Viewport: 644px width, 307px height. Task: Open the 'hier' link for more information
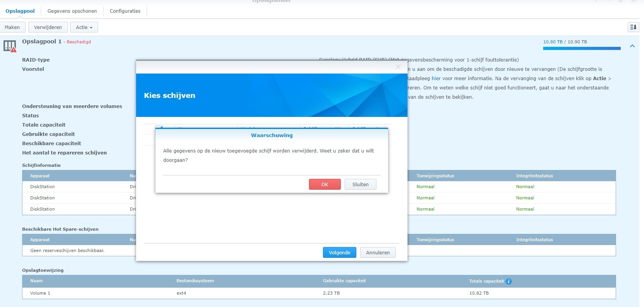[436, 78]
